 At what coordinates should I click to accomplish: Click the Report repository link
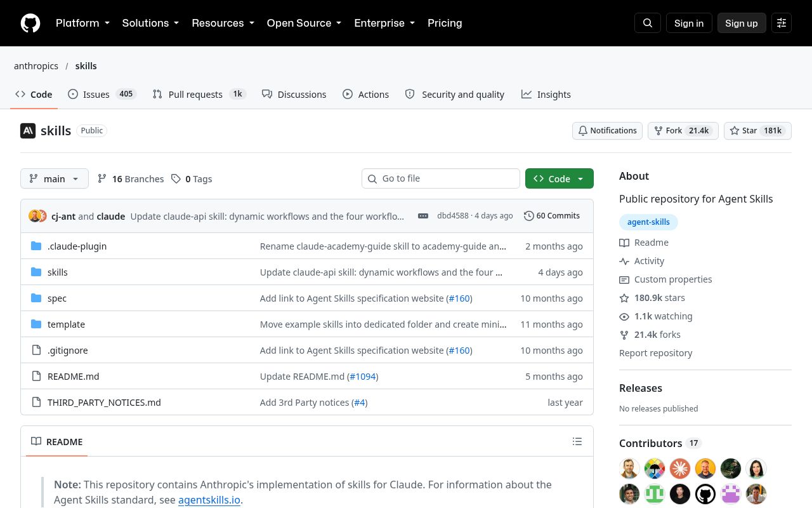(x=656, y=353)
